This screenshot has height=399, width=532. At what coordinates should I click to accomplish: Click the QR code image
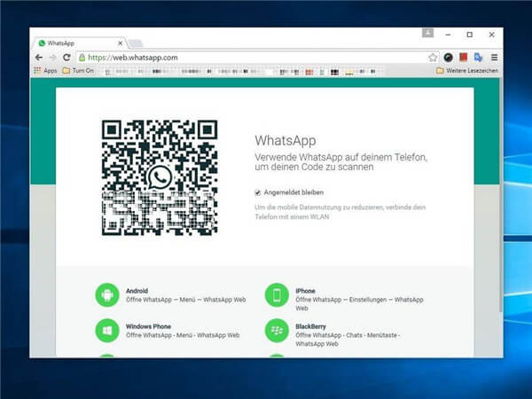160,177
